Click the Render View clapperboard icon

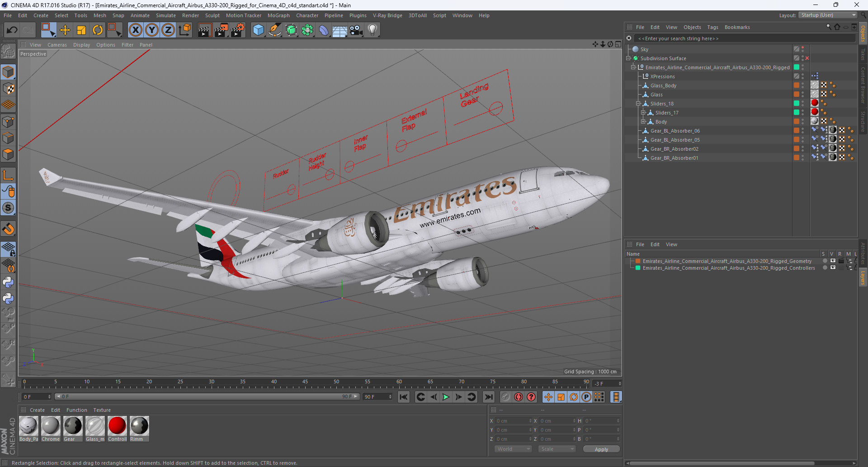point(204,30)
